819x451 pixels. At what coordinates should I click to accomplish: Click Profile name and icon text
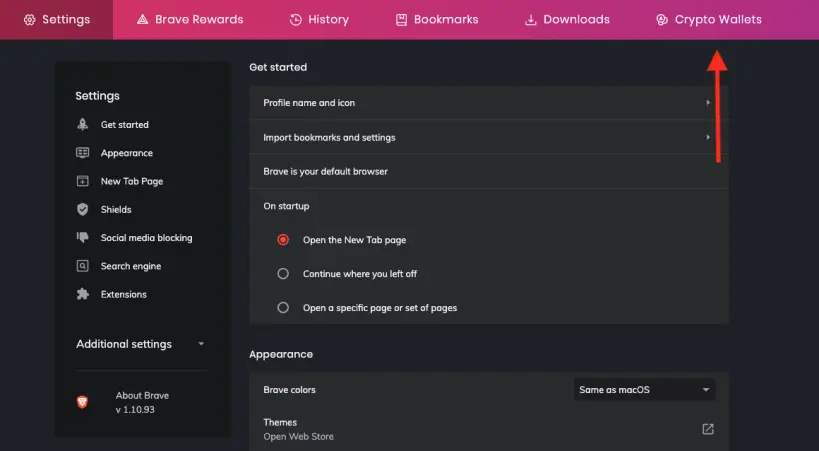coord(309,103)
